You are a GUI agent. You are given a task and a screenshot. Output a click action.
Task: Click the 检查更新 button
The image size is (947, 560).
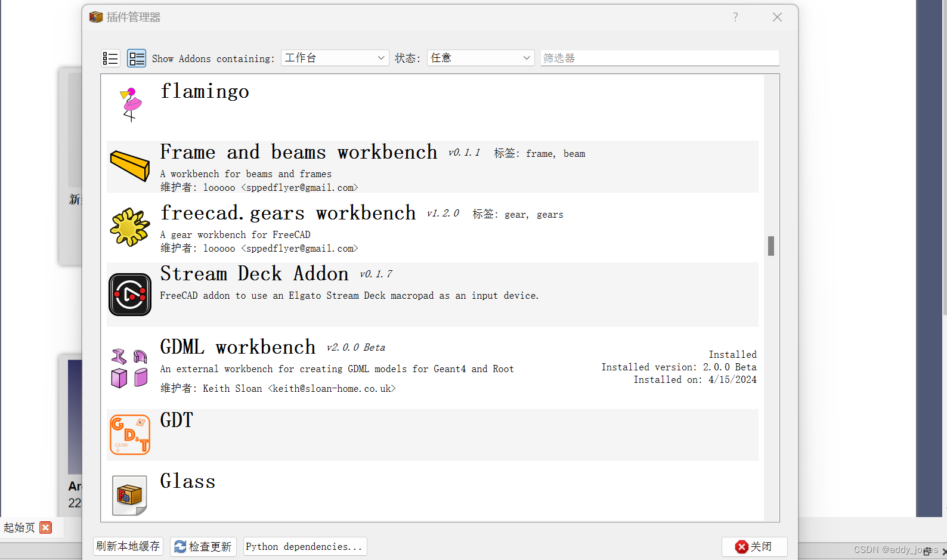tap(203, 546)
